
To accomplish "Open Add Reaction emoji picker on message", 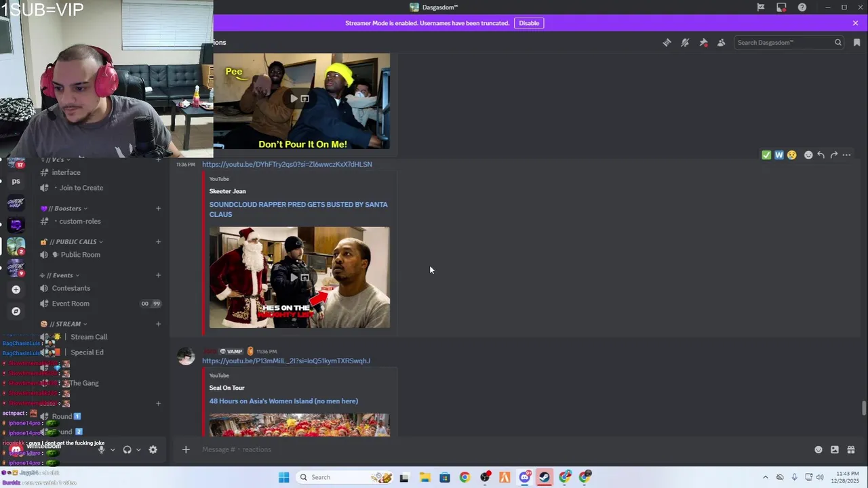I will (x=808, y=155).
